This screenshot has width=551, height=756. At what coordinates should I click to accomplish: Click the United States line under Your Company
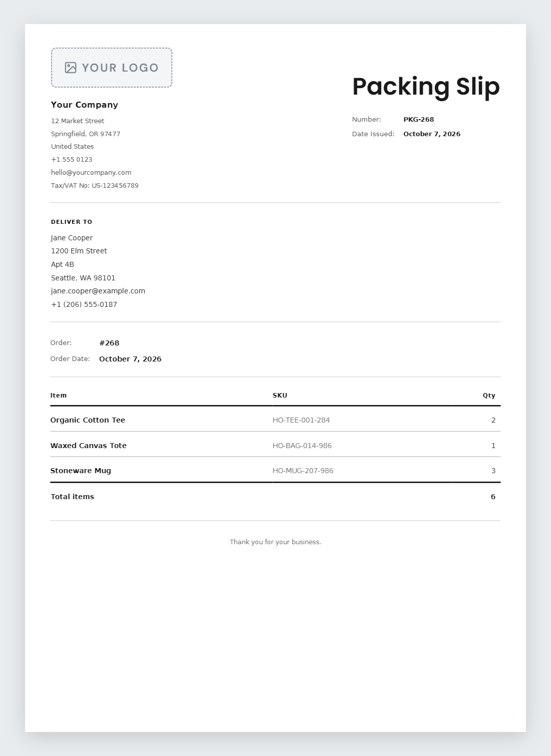(72, 147)
